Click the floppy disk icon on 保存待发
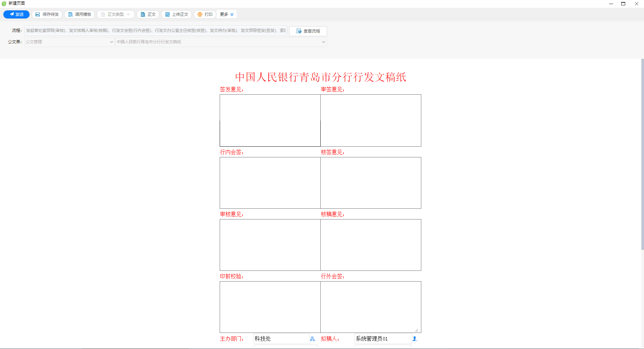 [38, 14]
